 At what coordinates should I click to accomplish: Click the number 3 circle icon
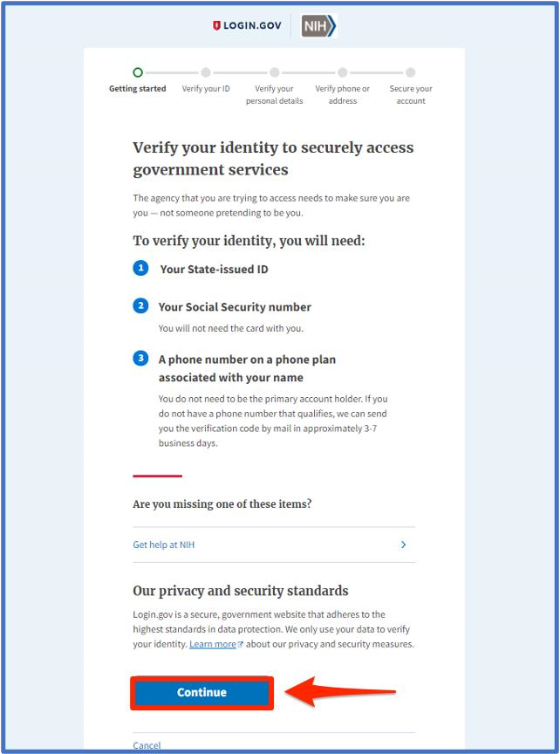point(140,358)
